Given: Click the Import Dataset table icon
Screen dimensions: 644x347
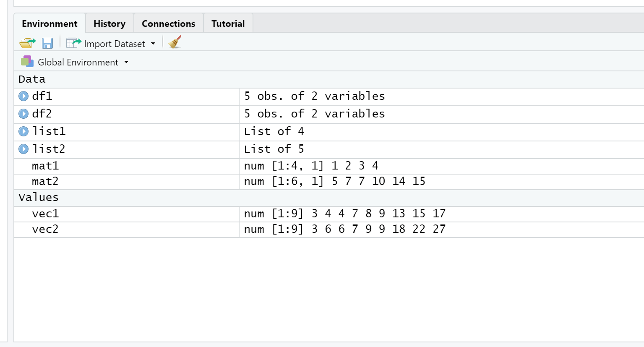Looking at the screenshot, I should tap(74, 43).
